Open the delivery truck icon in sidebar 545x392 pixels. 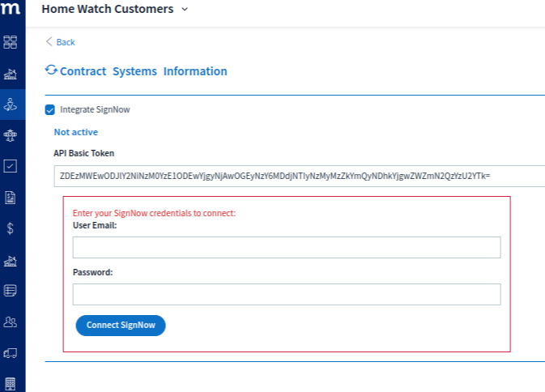pos(10,353)
